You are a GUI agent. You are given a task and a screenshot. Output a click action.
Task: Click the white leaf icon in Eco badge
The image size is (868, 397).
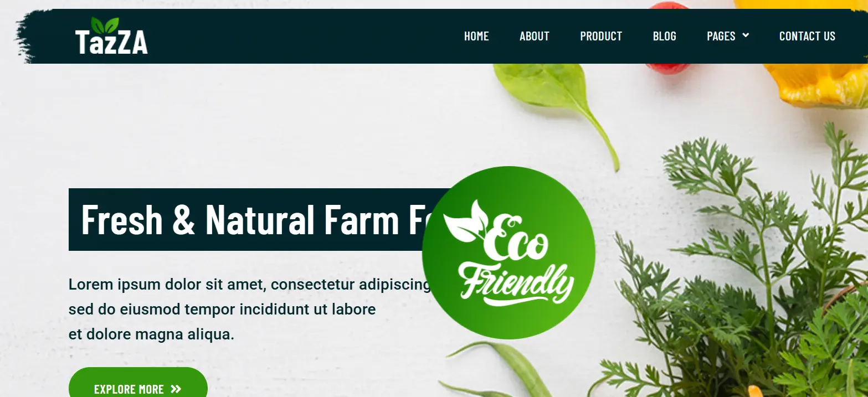(466, 222)
